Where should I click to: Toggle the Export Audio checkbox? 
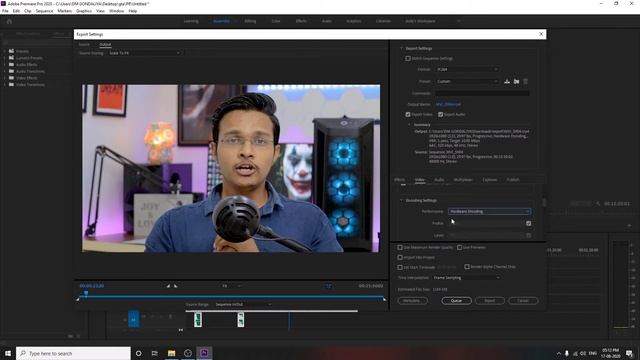point(440,114)
